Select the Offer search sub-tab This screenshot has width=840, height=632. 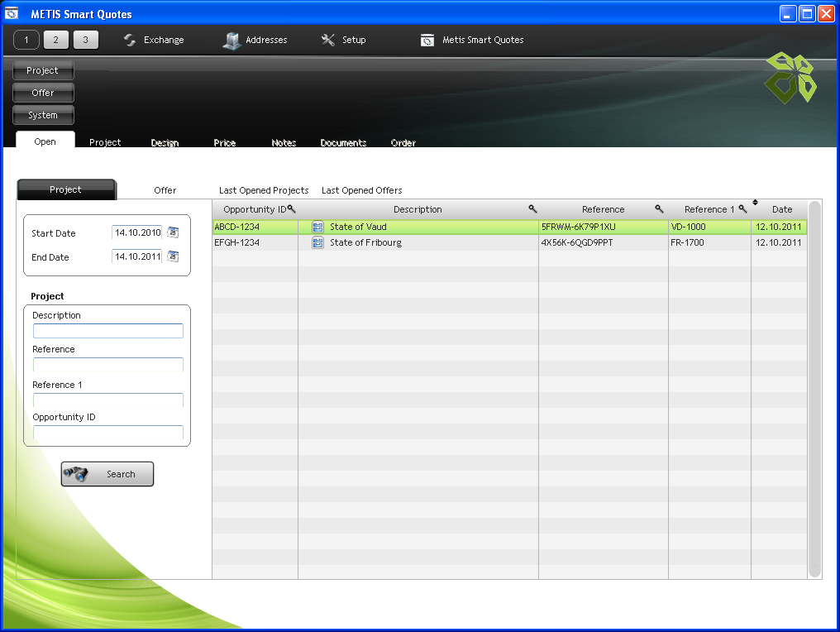[165, 190]
